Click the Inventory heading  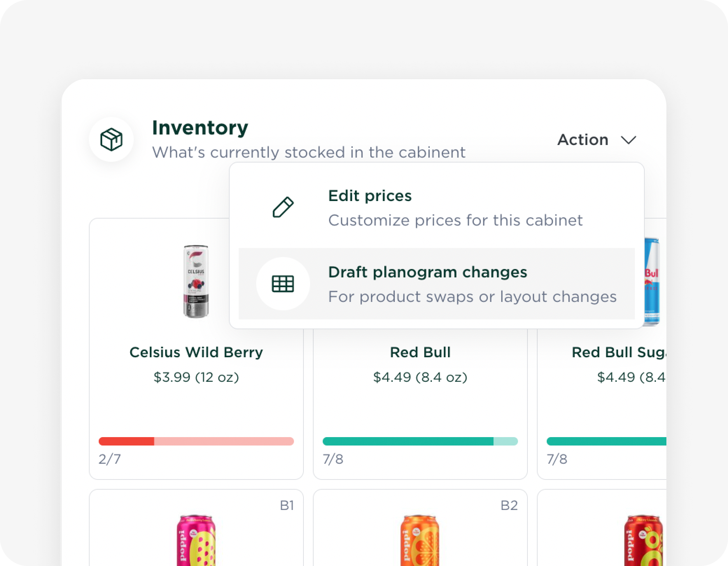(200, 127)
